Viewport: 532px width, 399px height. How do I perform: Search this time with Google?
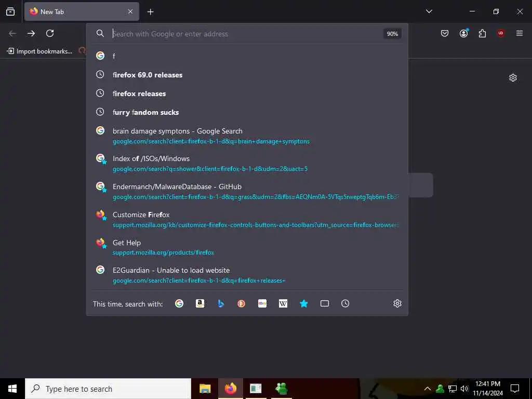point(179,303)
